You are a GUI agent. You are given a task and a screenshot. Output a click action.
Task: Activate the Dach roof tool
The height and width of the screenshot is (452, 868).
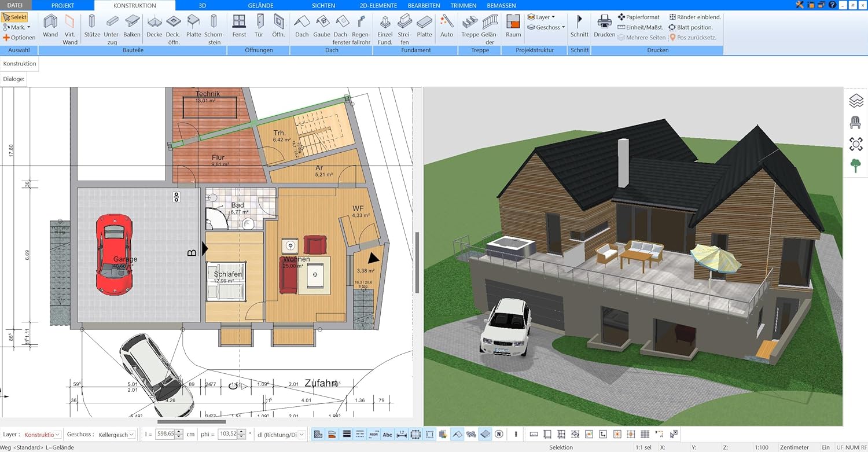[x=301, y=27]
